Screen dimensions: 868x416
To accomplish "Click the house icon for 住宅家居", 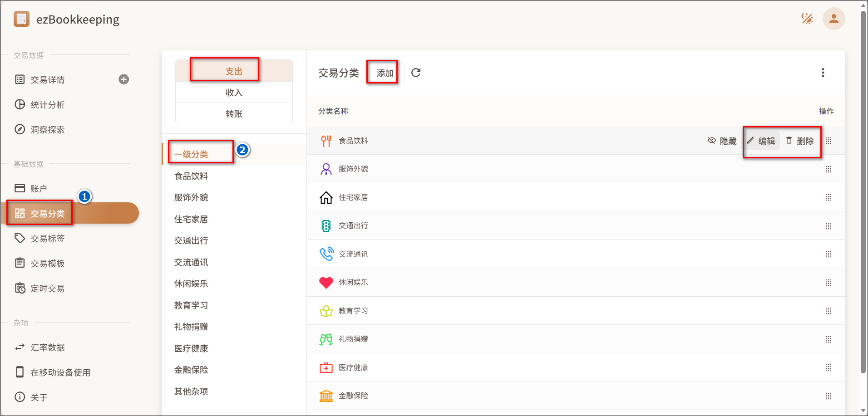I will tap(326, 197).
